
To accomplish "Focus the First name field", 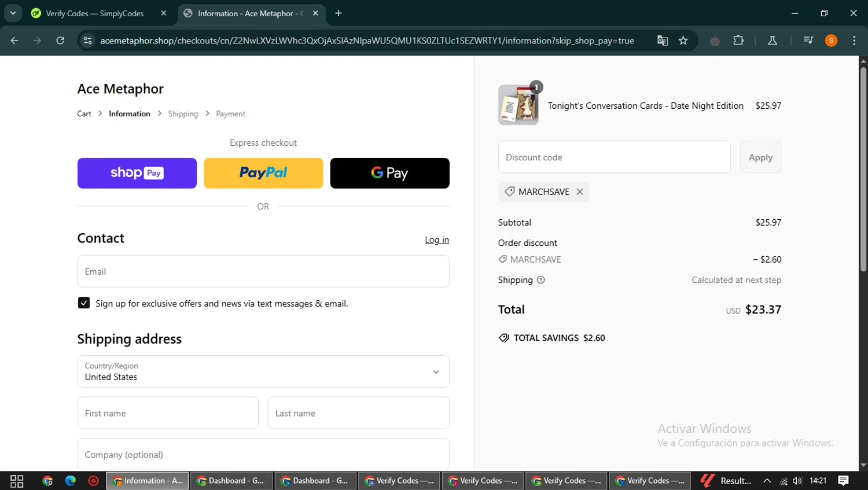I will click(x=168, y=413).
